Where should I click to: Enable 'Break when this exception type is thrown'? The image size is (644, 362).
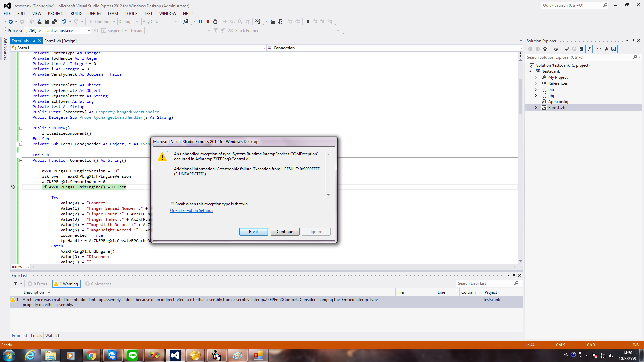point(172,204)
